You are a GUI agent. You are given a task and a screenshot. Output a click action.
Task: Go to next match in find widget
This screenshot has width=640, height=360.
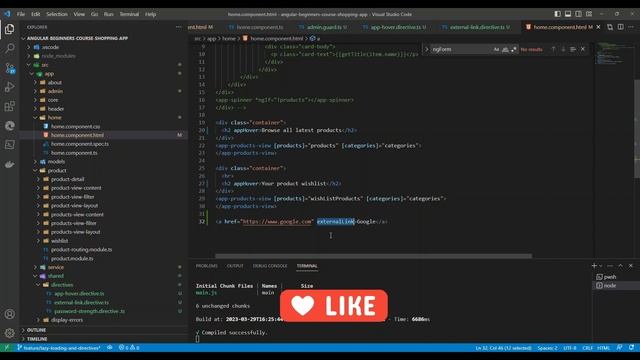coord(563,49)
